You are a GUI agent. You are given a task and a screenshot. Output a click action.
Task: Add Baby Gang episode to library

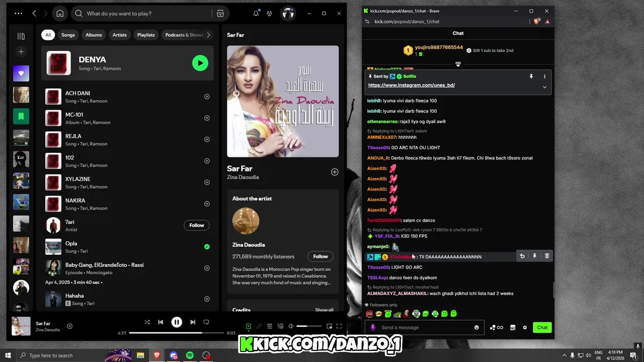coord(207,268)
